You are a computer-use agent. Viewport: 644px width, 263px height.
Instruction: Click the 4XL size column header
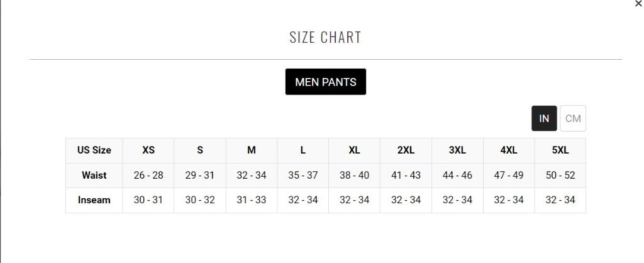509,150
